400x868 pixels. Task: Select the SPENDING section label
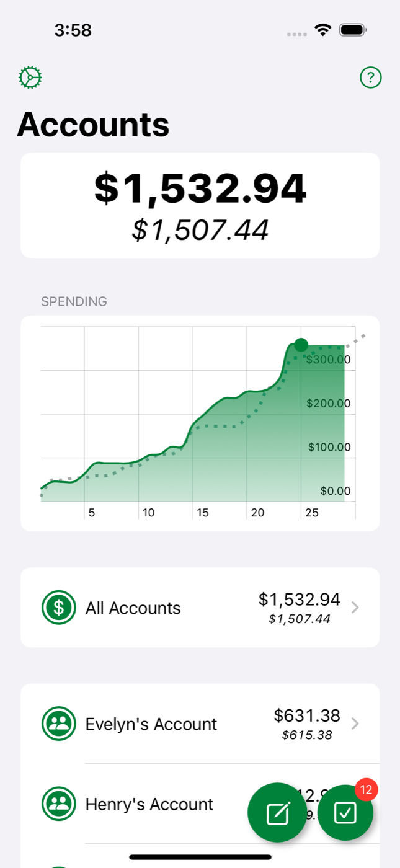click(x=74, y=301)
